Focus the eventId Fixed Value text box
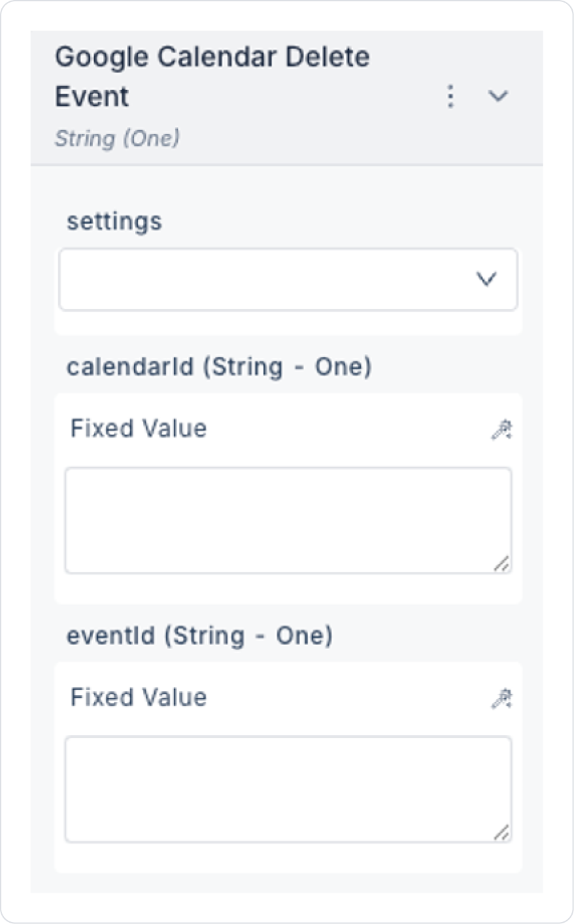The height and width of the screenshot is (924, 574). pos(288,789)
